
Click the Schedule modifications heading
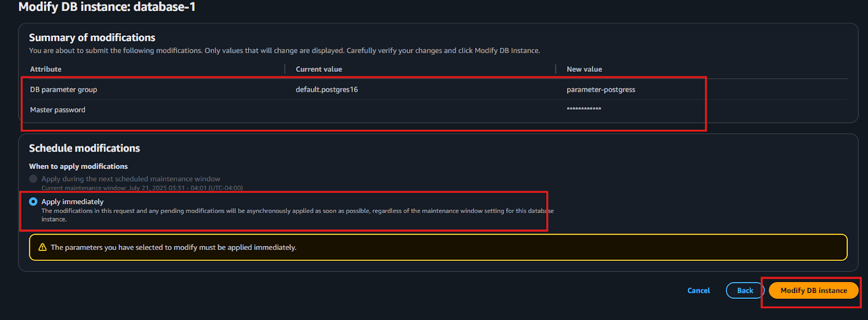point(85,148)
